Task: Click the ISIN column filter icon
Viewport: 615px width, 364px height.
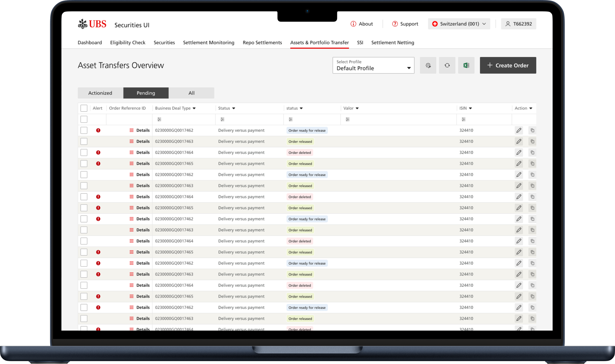Action: click(463, 120)
